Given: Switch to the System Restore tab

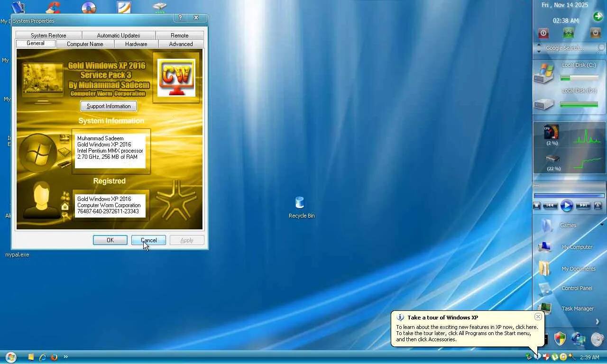Looking at the screenshot, I should [x=48, y=36].
